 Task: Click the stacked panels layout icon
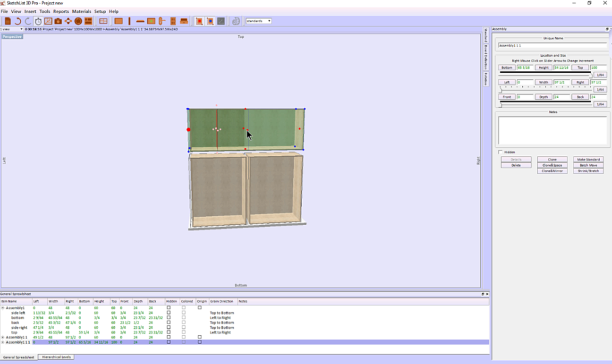tap(88, 21)
